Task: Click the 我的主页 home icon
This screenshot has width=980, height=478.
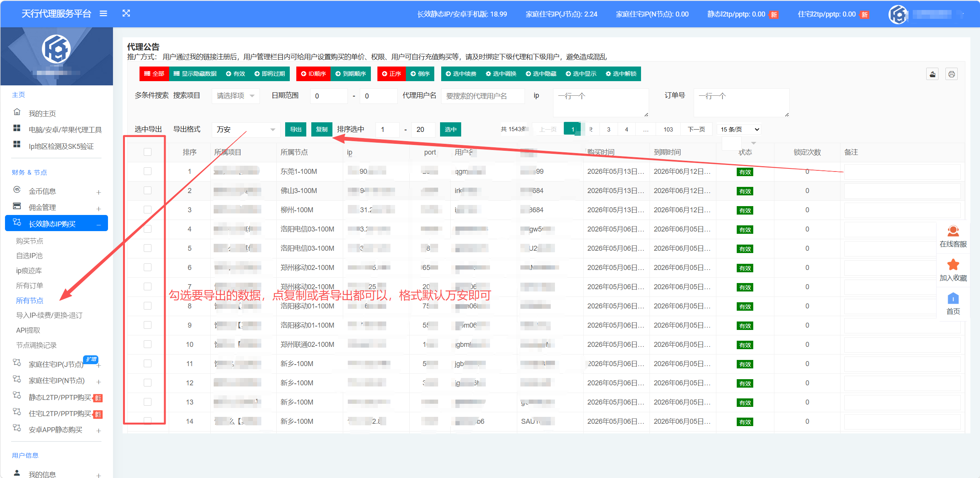Action: [17, 112]
